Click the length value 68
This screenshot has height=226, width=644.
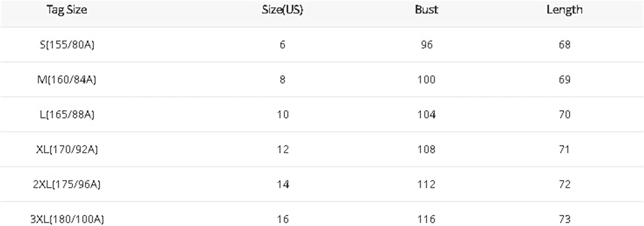point(564,45)
